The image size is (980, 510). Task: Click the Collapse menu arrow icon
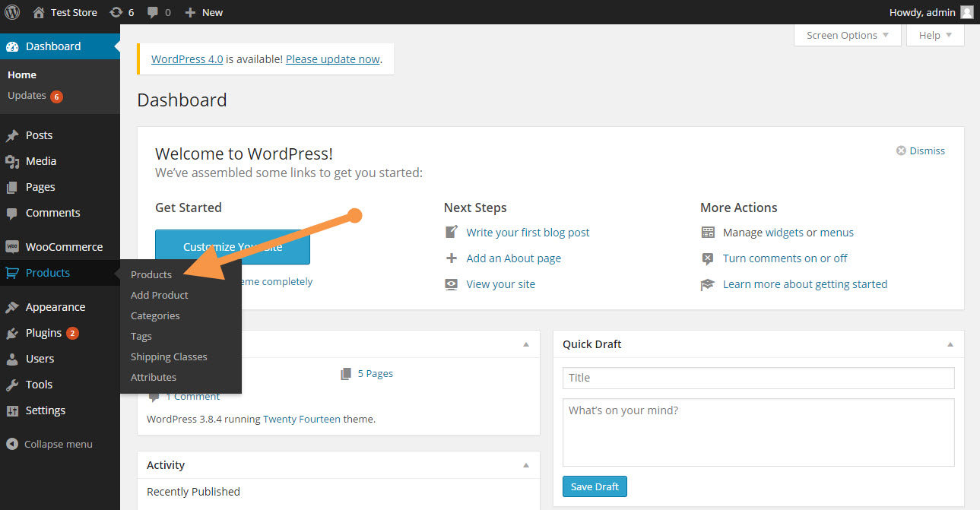pos(12,444)
